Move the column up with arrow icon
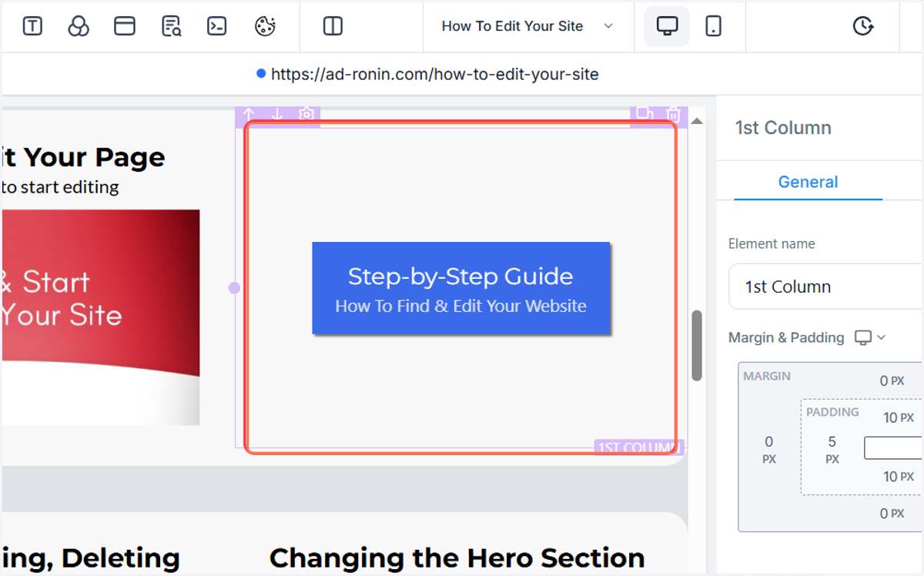This screenshot has width=924, height=576. (249, 115)
